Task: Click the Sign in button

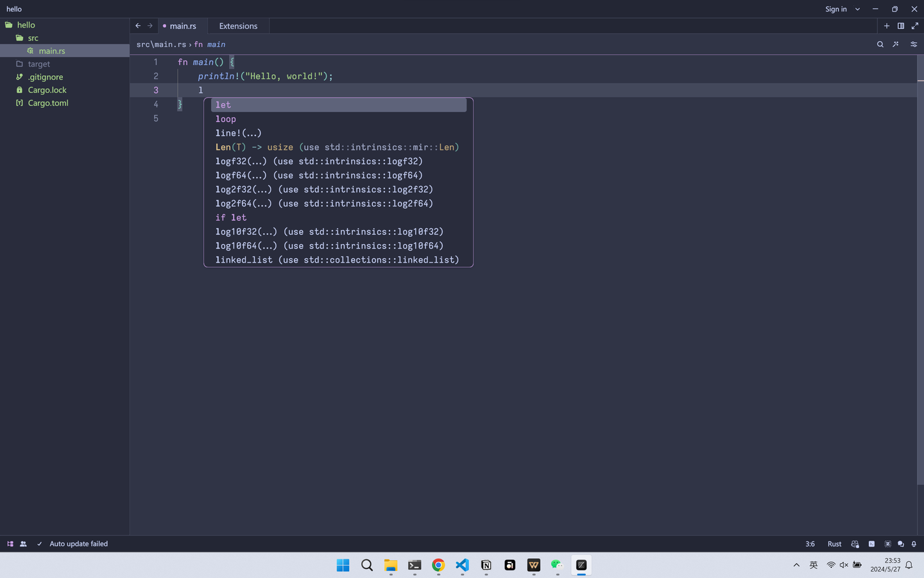Action: tap(835, 9)
